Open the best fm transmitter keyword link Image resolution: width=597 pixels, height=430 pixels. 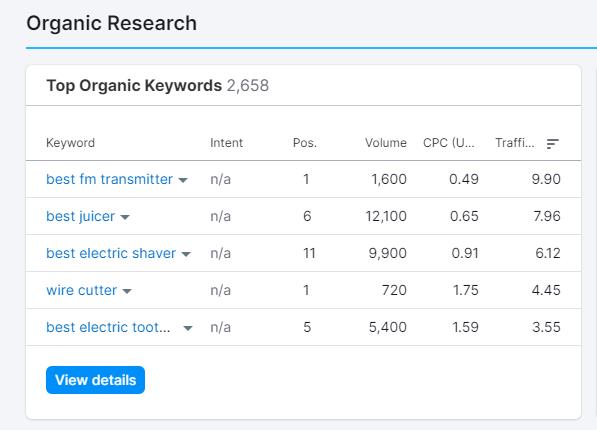[109, 179]
